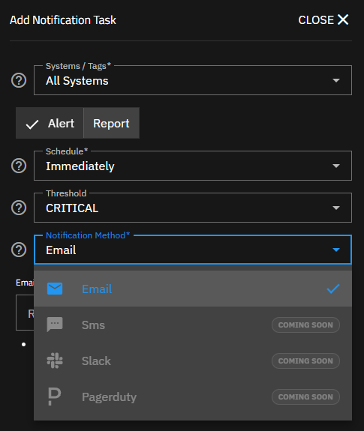Screen dimensions: 364x431
Task: Click the Add Notification Task title
Action: click(63, 20)
